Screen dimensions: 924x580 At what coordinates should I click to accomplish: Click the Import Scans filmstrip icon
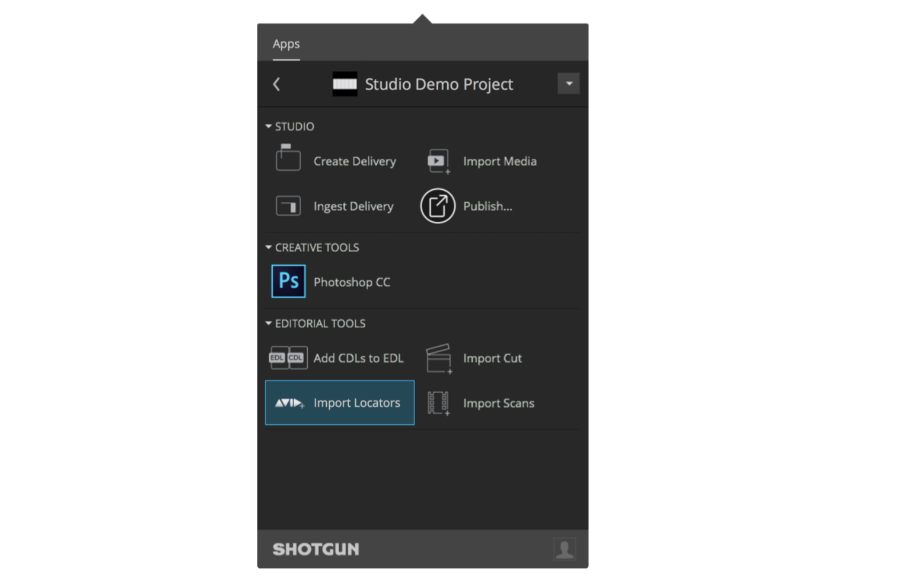click(439, 403)
